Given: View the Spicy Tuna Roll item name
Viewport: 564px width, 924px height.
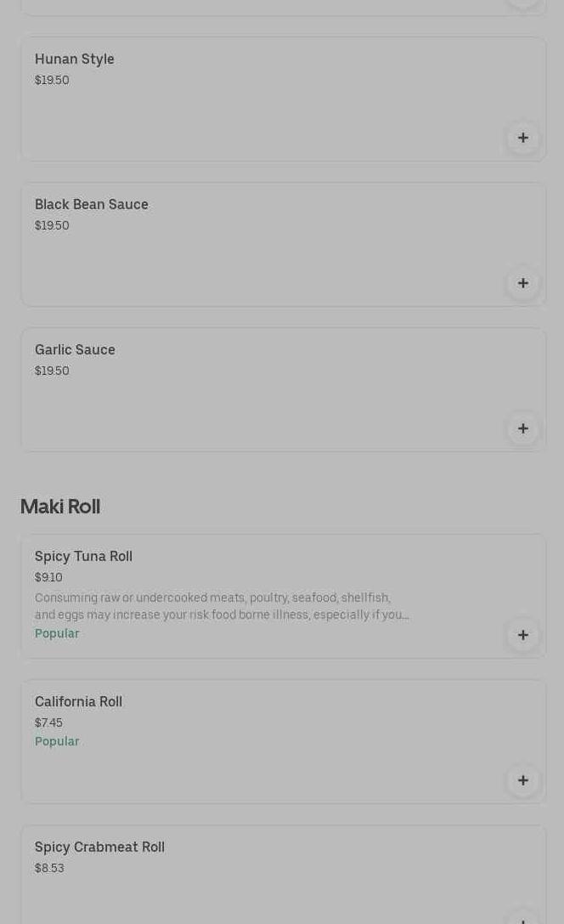Looking at the screenshot, I should (83, 556).
